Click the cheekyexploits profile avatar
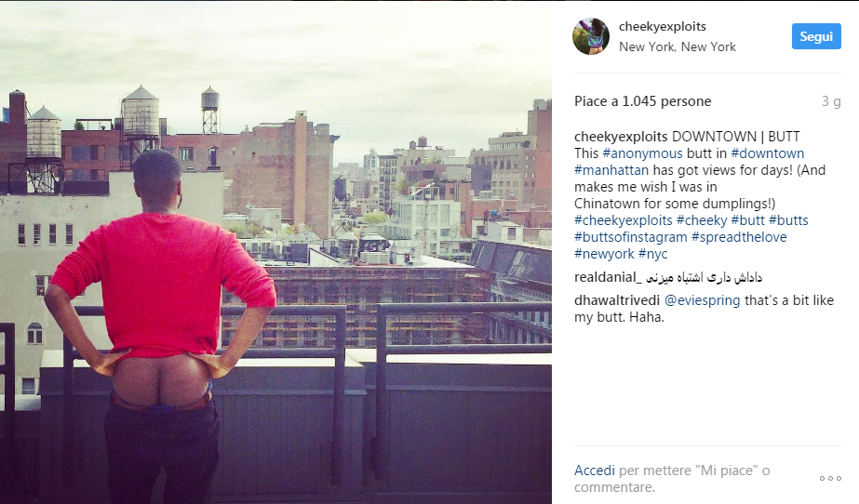Screen dimensions: 859x504 (591, 36)
